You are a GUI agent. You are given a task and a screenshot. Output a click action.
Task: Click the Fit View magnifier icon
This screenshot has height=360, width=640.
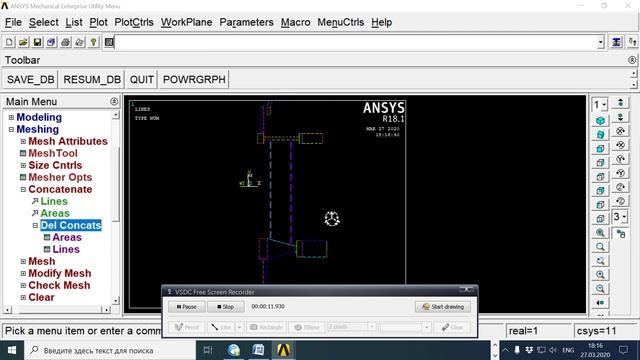pyautogui.click(x=600, y=233)
